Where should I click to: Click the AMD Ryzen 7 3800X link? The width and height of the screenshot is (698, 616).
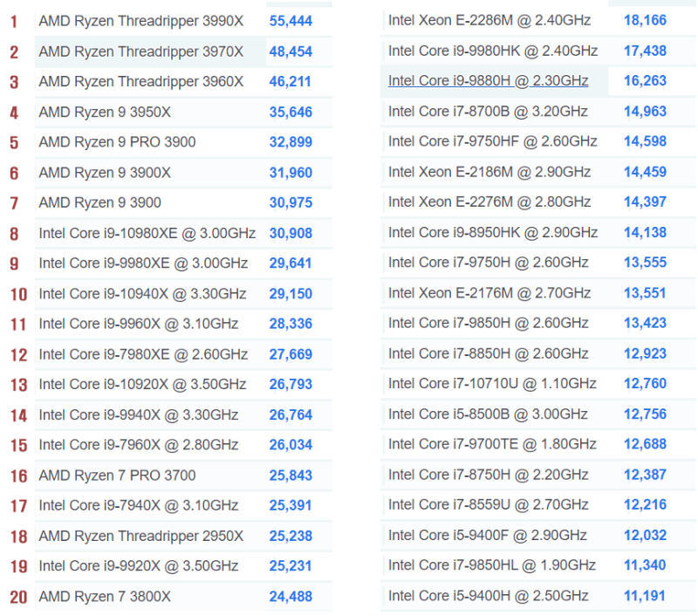pyautogui.click(x=105, y=597)
